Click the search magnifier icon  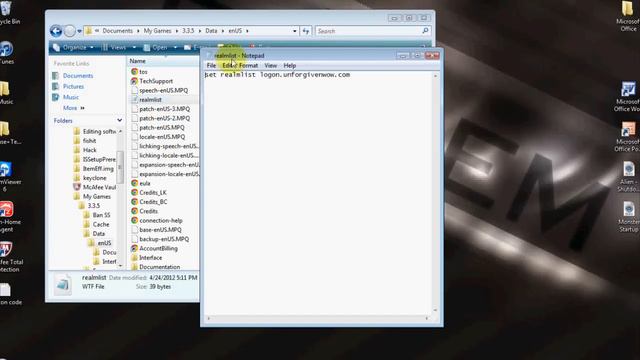pyautogui.click(x=425, y=31)
